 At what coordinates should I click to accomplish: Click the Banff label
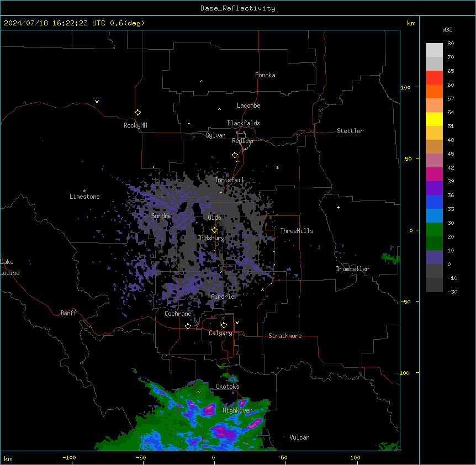click(68, 313)
